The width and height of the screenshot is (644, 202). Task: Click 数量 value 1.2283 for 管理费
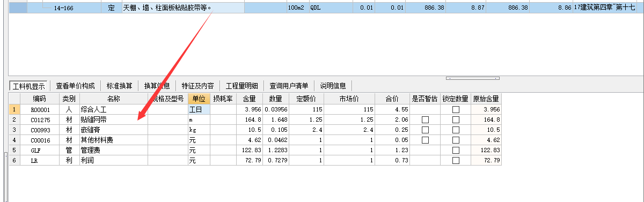pyautogui.click(x=275, y=150)
